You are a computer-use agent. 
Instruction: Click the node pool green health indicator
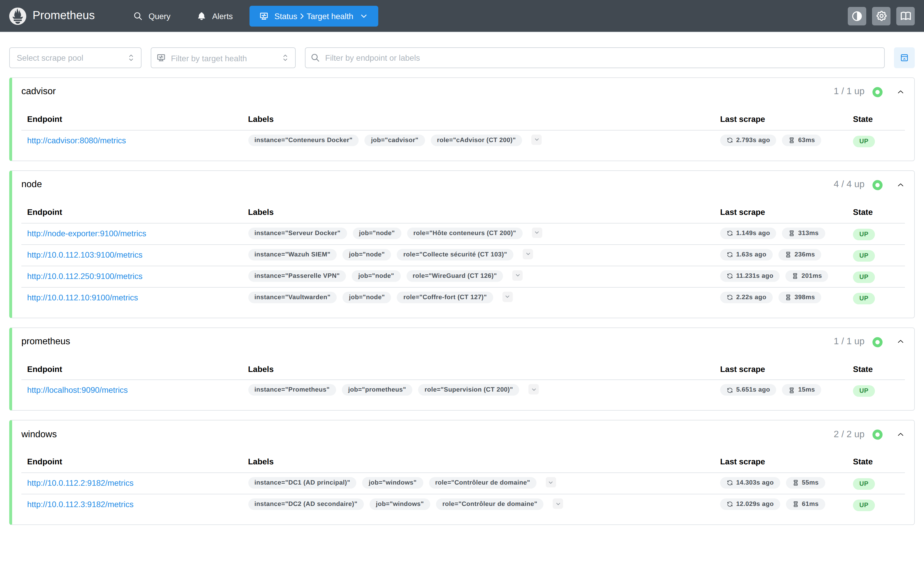click(878, 185)
